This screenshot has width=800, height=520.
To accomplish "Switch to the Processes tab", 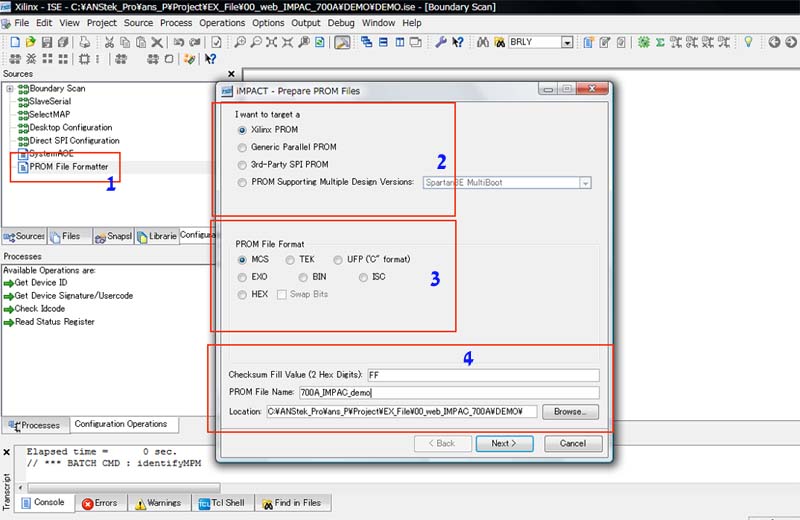I will point(35,425).
